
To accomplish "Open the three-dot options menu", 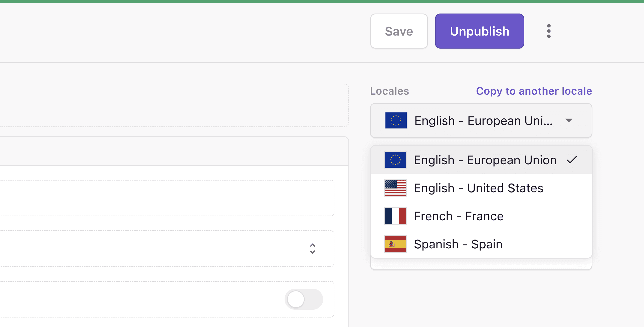I will (x=549, y=31).
